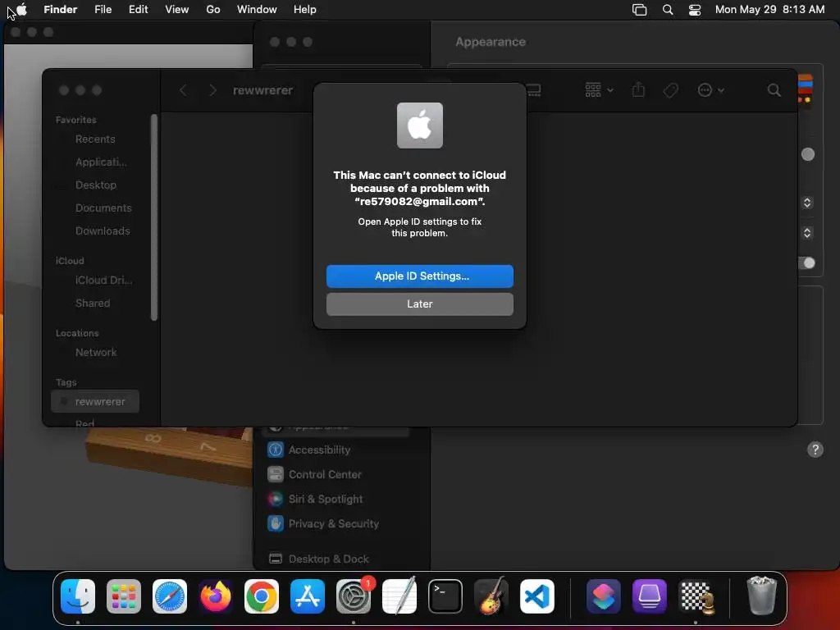Click the date and time in menu bar
This screenshot has height=630, width=840.
769,9
